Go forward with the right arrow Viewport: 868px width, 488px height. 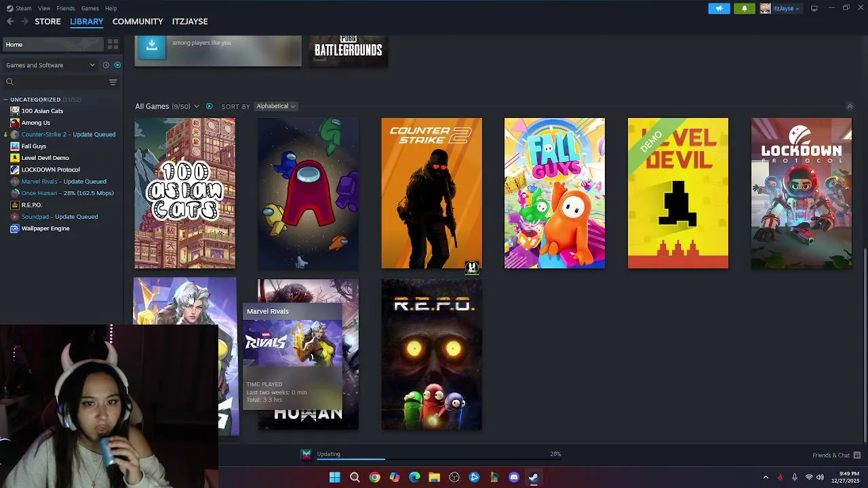click(x=24, y=22)
